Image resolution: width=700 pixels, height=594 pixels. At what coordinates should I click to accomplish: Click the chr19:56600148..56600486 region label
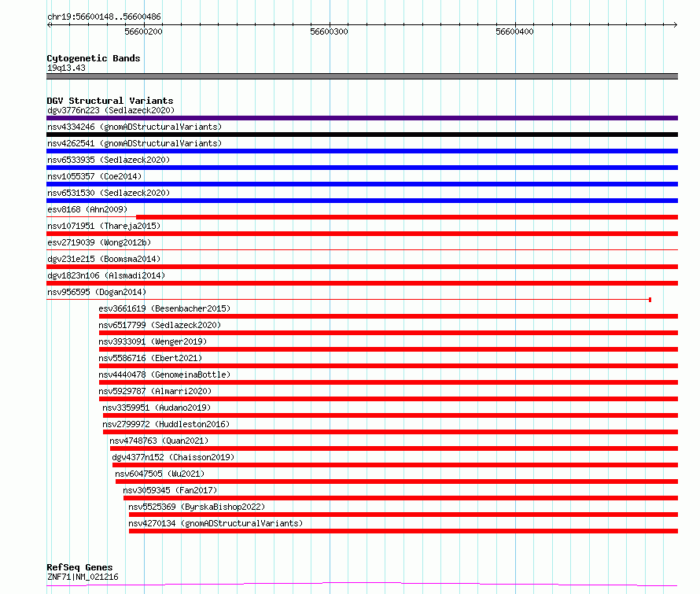tap(104, 17)
